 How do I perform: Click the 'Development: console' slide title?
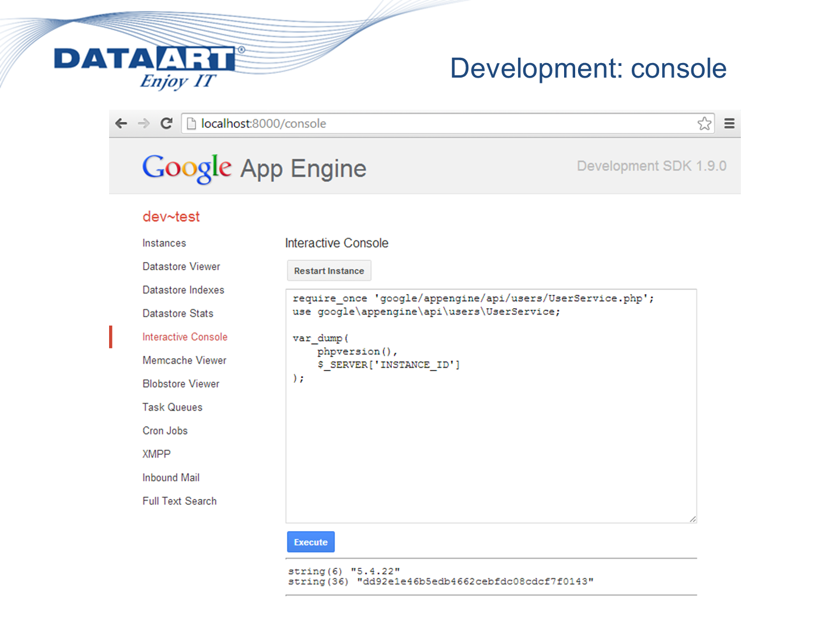point(589,68)
